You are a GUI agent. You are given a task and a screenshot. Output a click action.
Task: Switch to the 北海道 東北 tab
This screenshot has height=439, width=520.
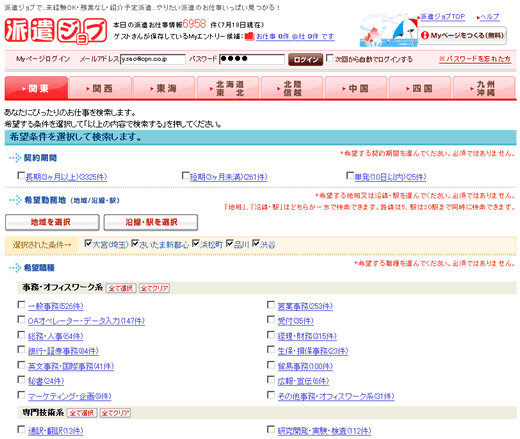coord(228,88)
